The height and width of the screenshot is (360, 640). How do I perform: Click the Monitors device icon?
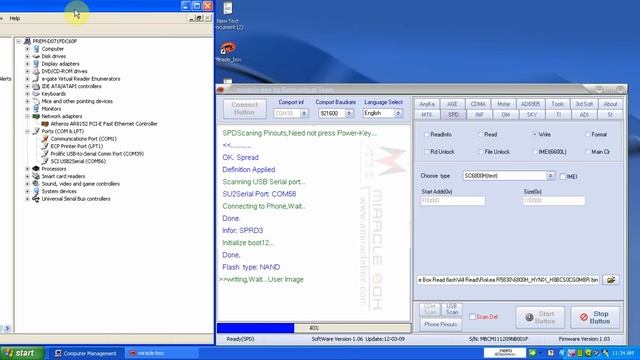(x=36, y=109)
